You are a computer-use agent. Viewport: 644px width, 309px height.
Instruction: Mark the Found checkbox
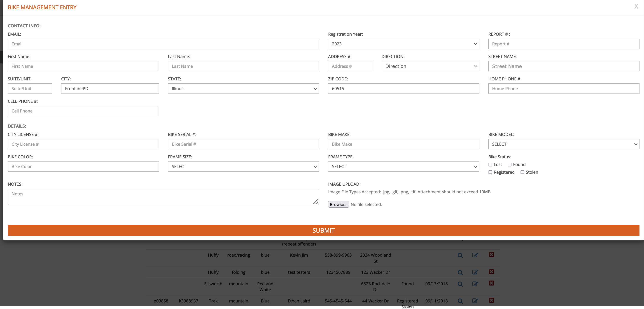tap(509, 164)
